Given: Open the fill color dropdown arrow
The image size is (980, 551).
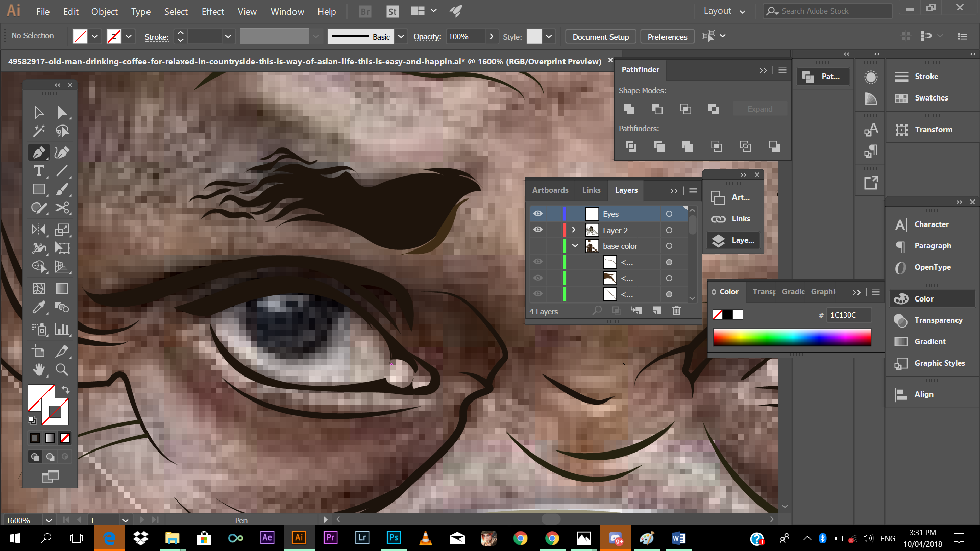Looking at the screenshot, I should (x=95, y=36).
